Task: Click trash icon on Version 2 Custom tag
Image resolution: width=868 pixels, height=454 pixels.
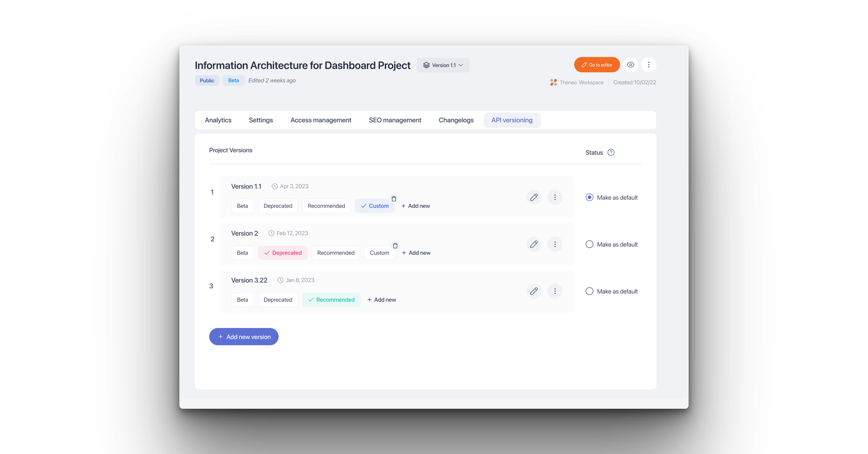Action: point(395,245)
